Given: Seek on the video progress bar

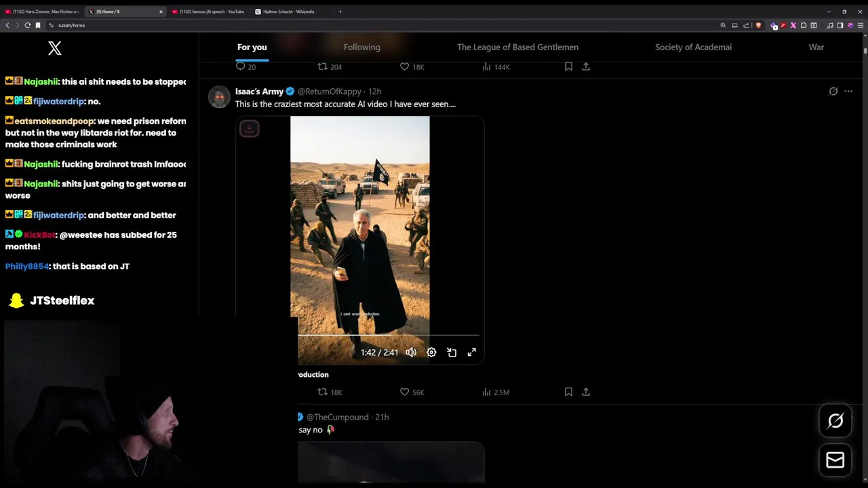Looking at the screenshot, I should click(388, 335).
